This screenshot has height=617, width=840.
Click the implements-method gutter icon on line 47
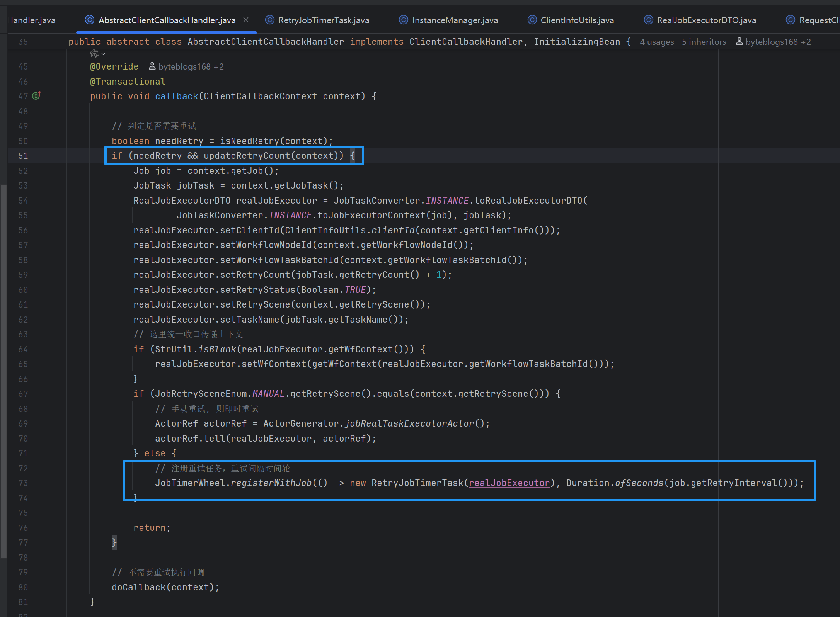(37, 95)
